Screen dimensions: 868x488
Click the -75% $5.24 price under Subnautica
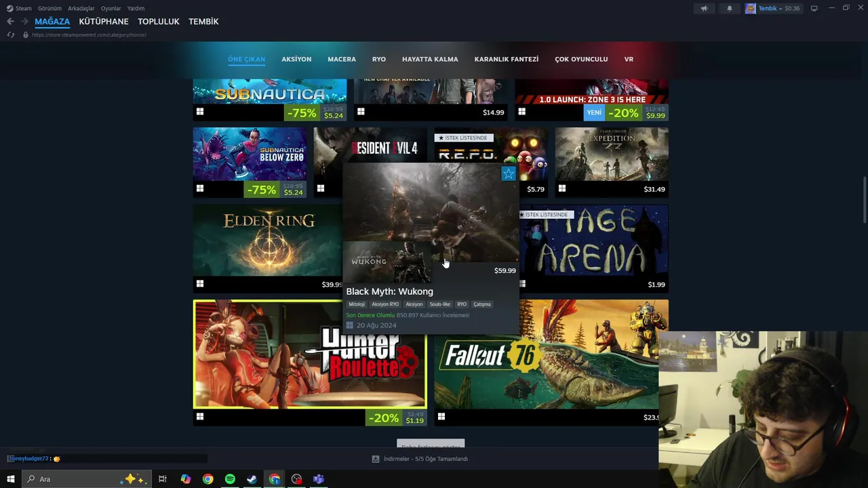[317, 113]
